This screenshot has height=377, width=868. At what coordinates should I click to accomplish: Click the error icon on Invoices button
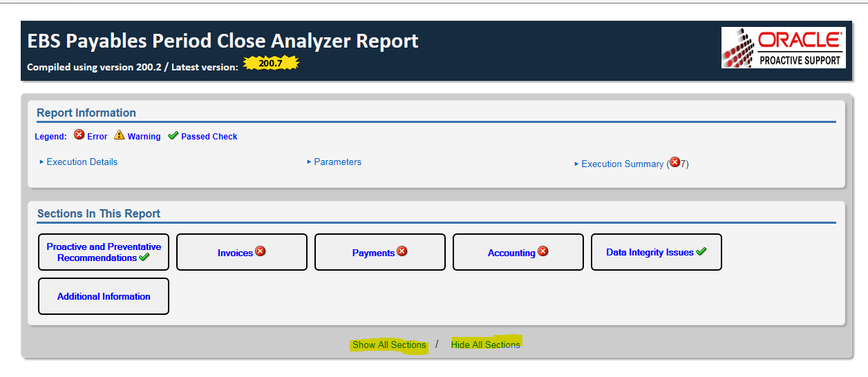[261, 251]
